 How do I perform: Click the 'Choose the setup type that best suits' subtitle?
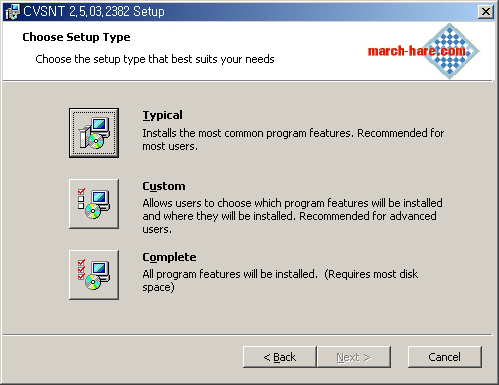click(155, 59)
